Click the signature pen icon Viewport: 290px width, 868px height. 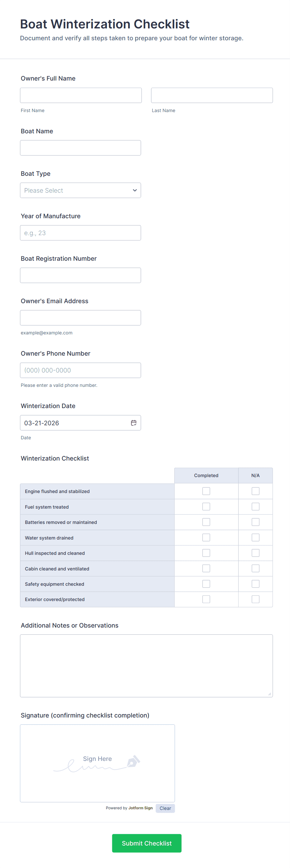click(x=133, y=761)
